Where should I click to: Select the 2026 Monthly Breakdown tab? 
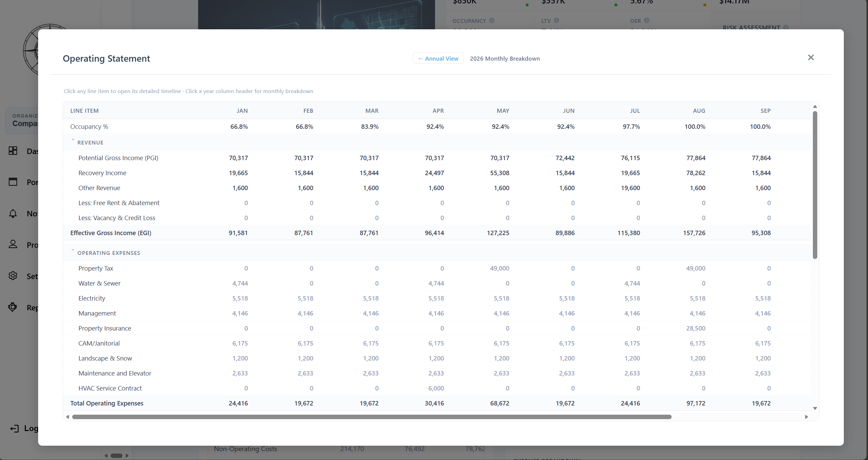tap(504, 58)
